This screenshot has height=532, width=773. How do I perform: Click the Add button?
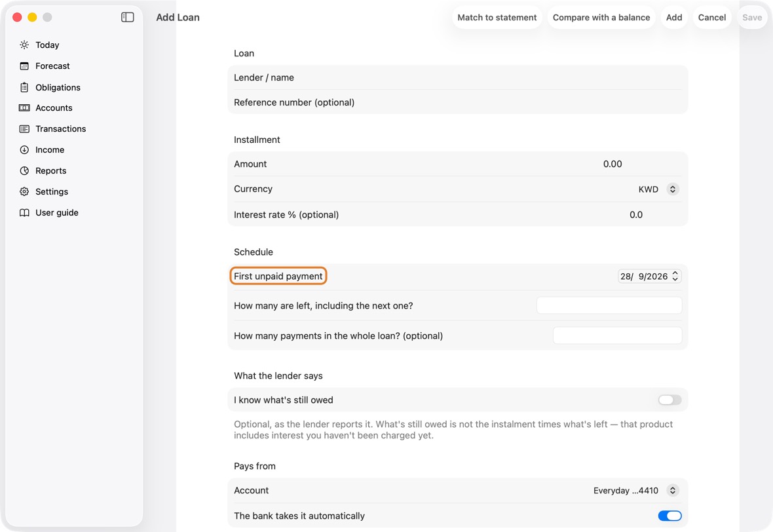pyautogui.click(x=674, y=17)
